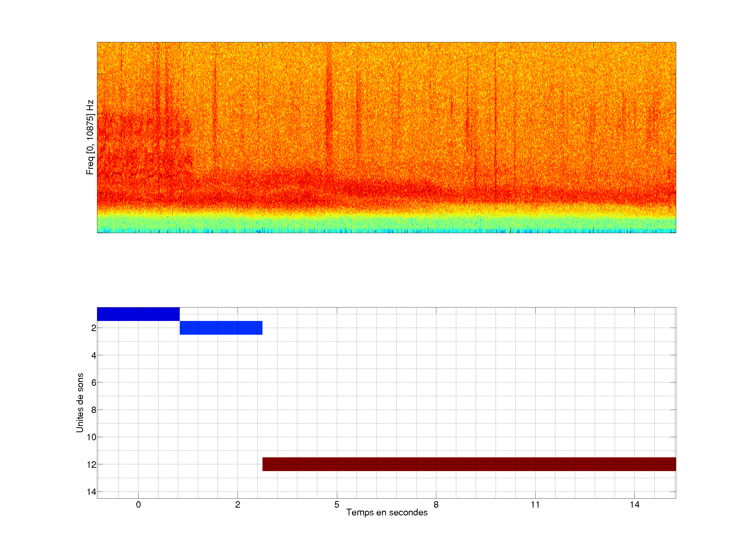Click x-axis tick label 14

coord(634,505)
